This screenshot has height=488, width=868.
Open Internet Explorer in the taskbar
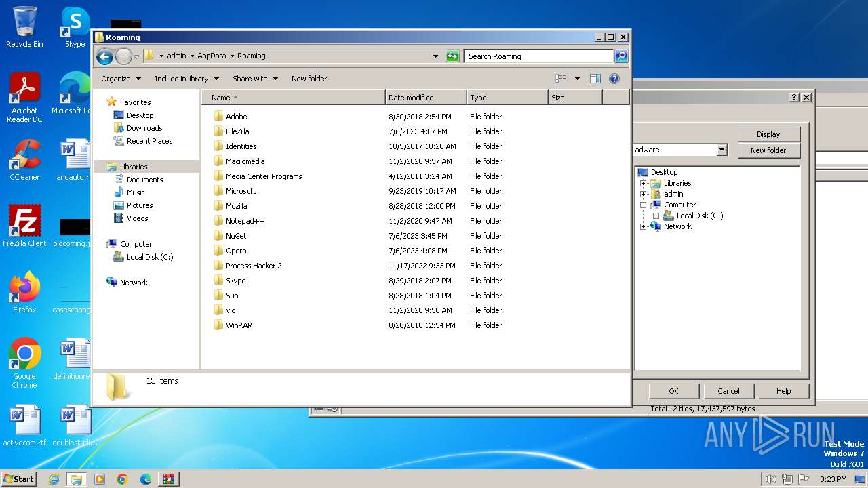54,479
